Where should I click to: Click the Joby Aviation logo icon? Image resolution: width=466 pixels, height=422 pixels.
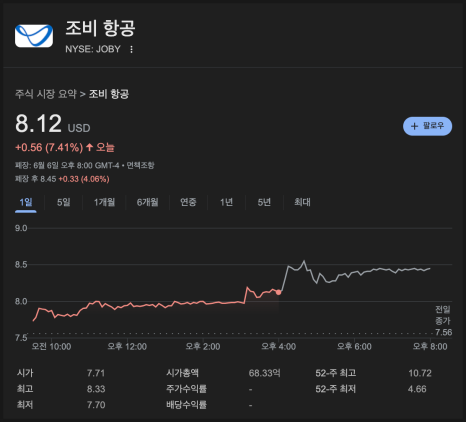coord(34,36)
